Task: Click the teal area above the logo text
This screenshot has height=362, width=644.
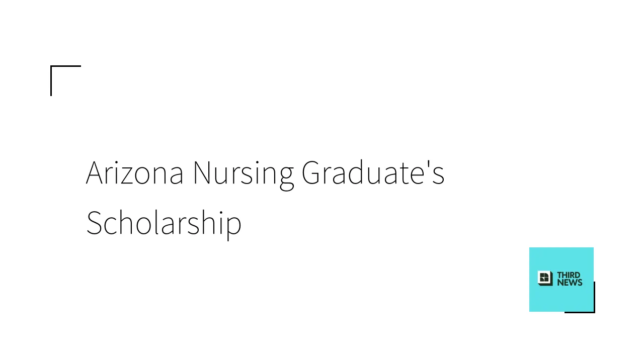Action: [x=561, y=258]
